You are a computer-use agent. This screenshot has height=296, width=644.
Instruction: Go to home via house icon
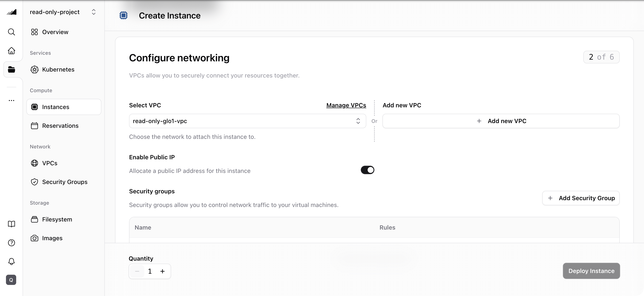point(11,51)
